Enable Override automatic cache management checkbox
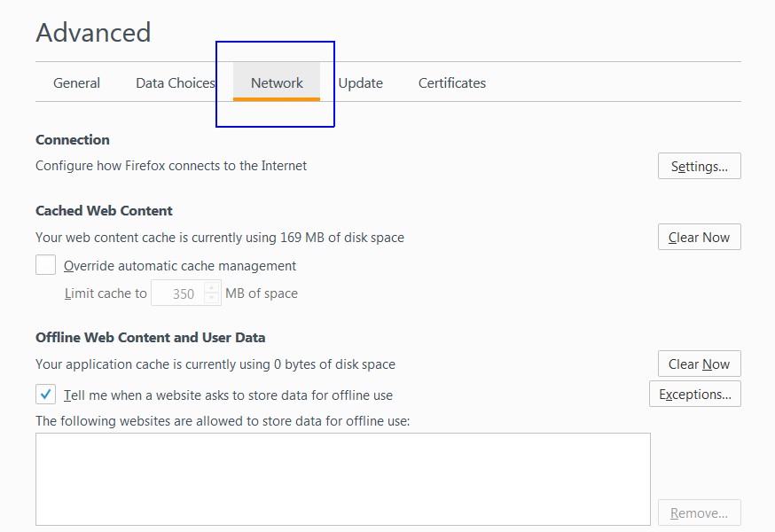The width and height of the screenshot is (775, 532). click(45, 265)
